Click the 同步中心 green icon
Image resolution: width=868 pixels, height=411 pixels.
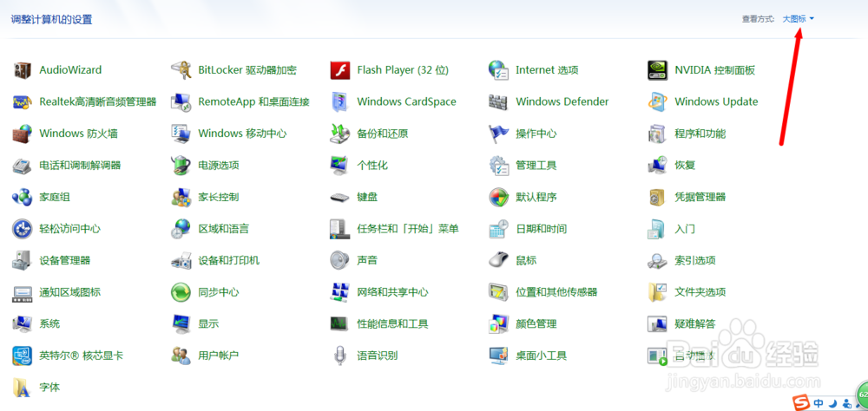(x=181, y=291)
